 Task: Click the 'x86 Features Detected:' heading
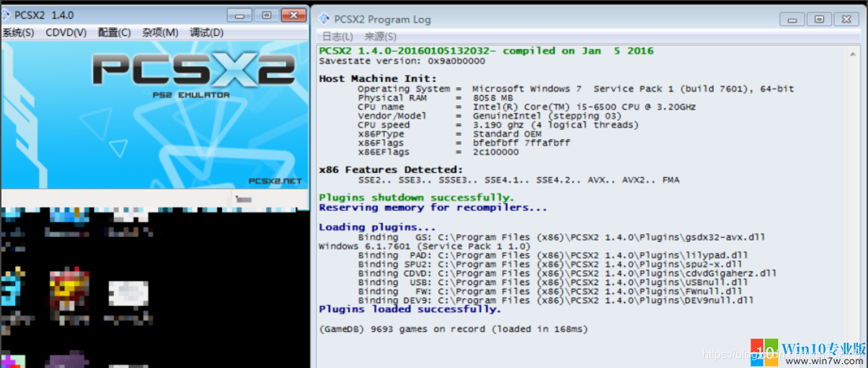(391, 170)
